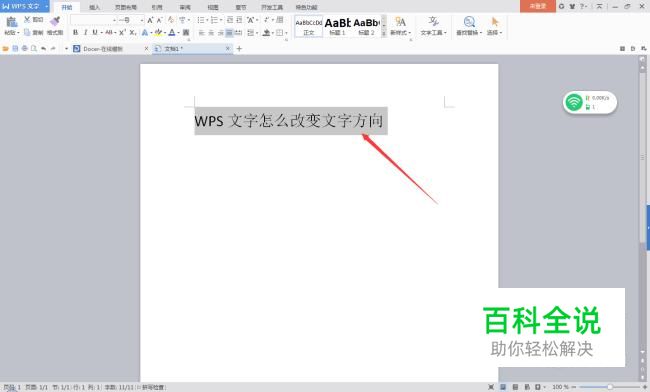Click the Copy icon
This screenshot has width=650, height=392.
(27, 32)
